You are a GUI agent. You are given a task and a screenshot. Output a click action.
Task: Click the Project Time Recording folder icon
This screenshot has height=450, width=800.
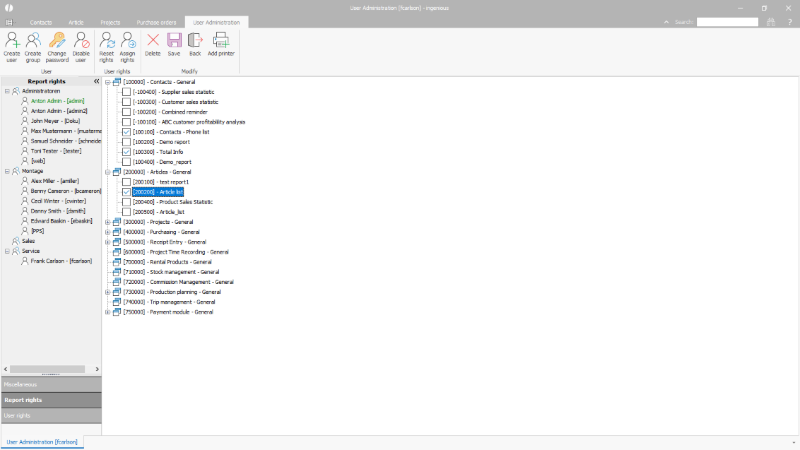[x=117, y=252]
